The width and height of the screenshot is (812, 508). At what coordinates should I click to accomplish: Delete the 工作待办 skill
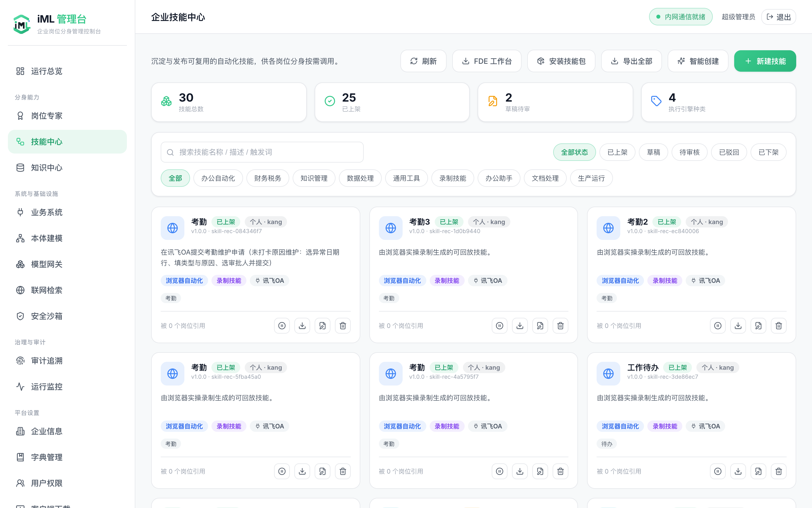(x=779, y=471)
